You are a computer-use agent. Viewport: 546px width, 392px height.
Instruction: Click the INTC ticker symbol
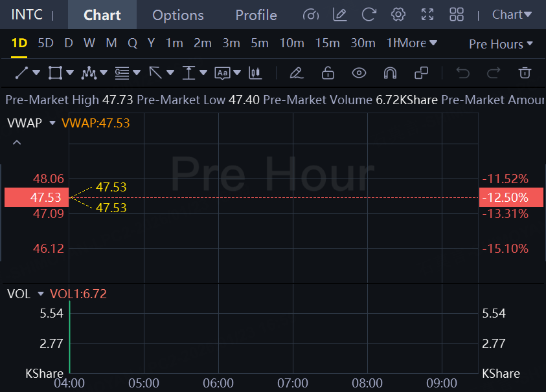(x=27, y=15)
